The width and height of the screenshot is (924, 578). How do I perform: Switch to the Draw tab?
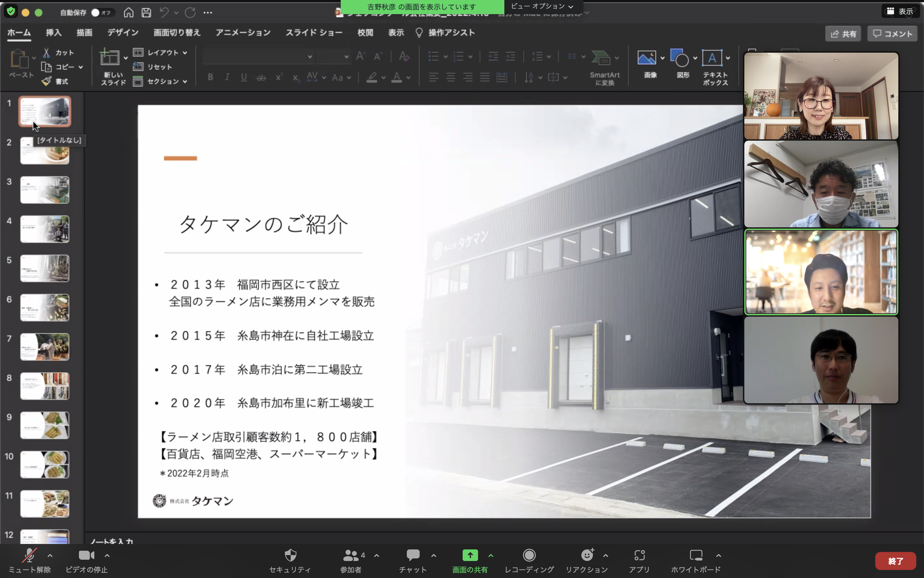click(x=84, y=32)
